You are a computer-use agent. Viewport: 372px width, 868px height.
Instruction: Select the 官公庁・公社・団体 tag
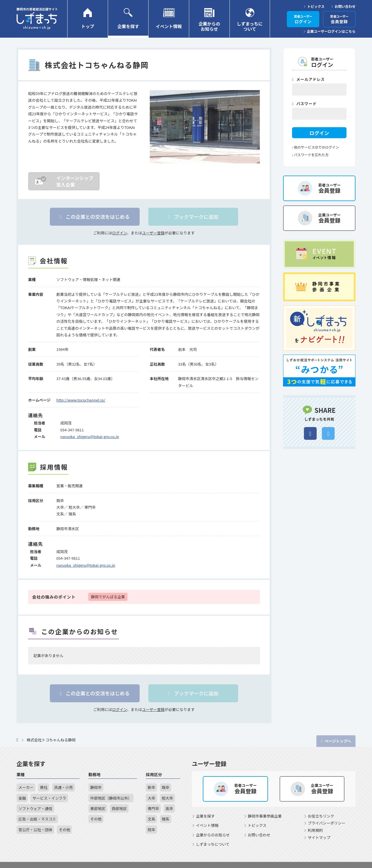pyautogui.click(x=35, y=830)
